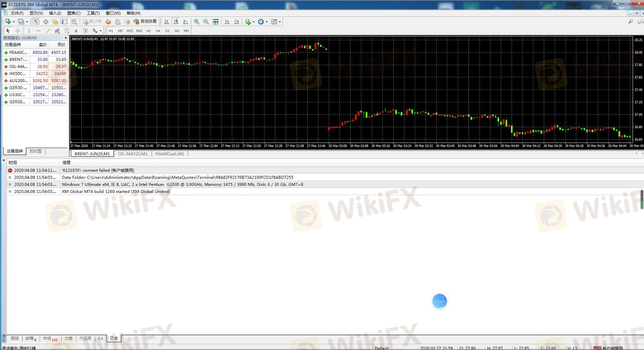Select the Horizontal Line drawing tool
644x350 pixels.
pos(39,31)
